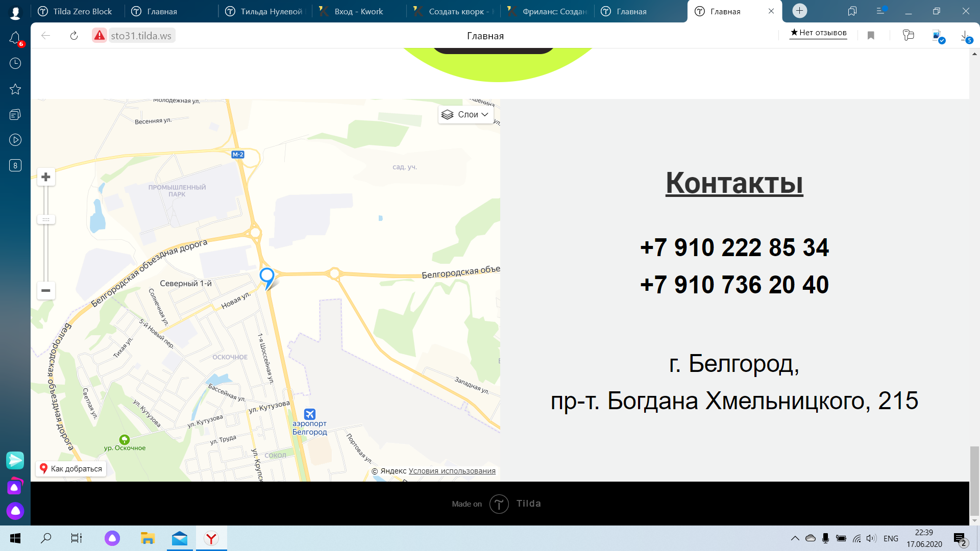Open Windows taskbar search
This screenshot has height=551, width=980.
click(46, 538)
